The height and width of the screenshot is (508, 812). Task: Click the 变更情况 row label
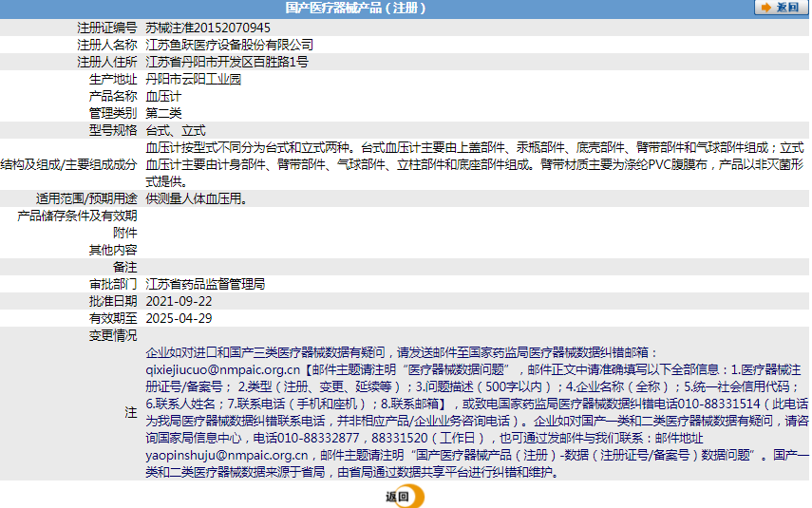[113, 335]
